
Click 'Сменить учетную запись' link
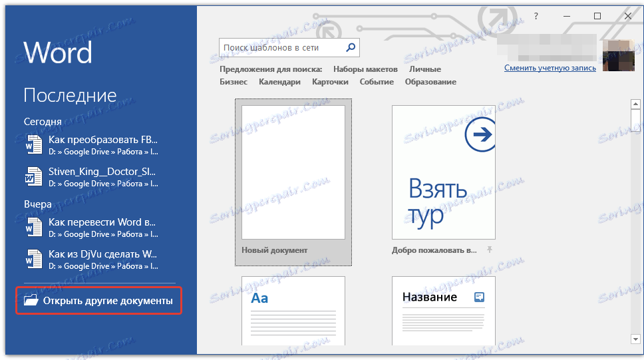click(550, 69)
